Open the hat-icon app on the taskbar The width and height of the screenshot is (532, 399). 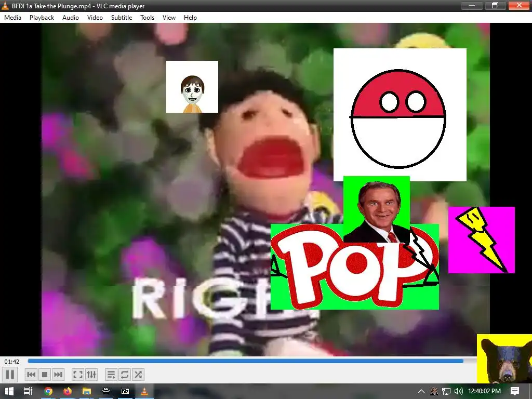(x=106, y=391)
